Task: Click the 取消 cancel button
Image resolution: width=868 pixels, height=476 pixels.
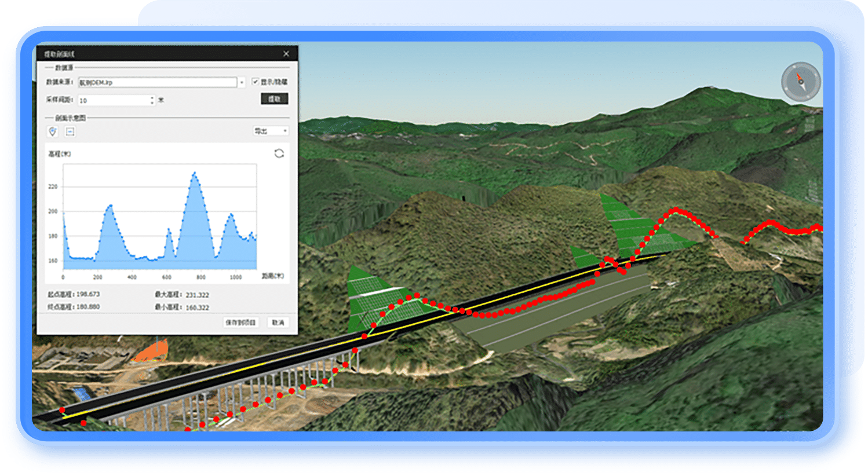Action: [278, 323]
